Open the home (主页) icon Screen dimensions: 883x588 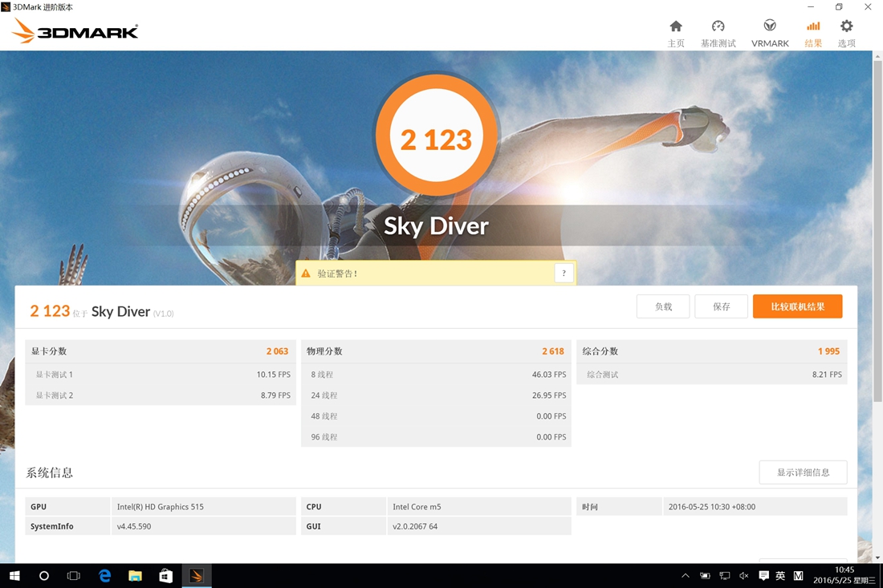676,26
